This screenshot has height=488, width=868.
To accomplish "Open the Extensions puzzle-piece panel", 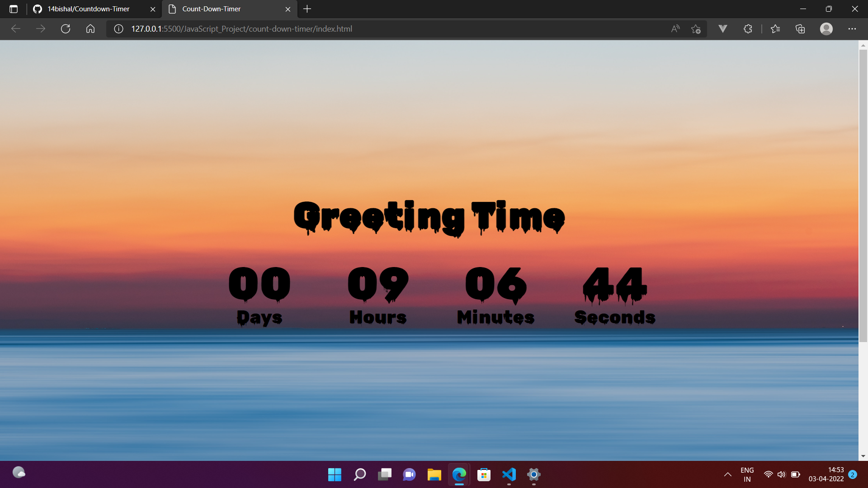I will coord(747,28).
